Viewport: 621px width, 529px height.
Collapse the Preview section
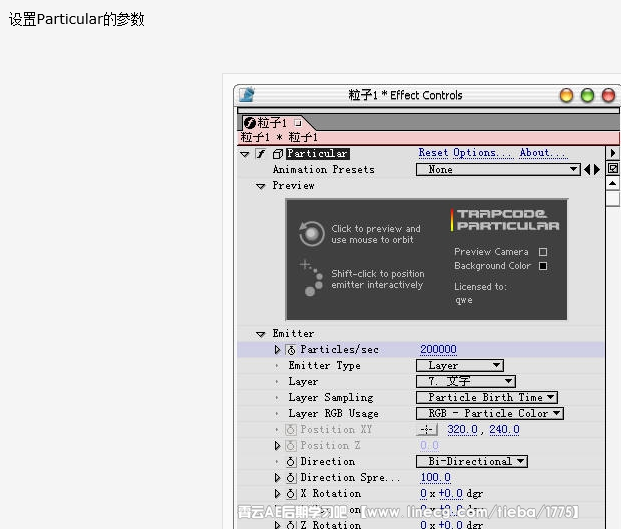pos(261,186)
